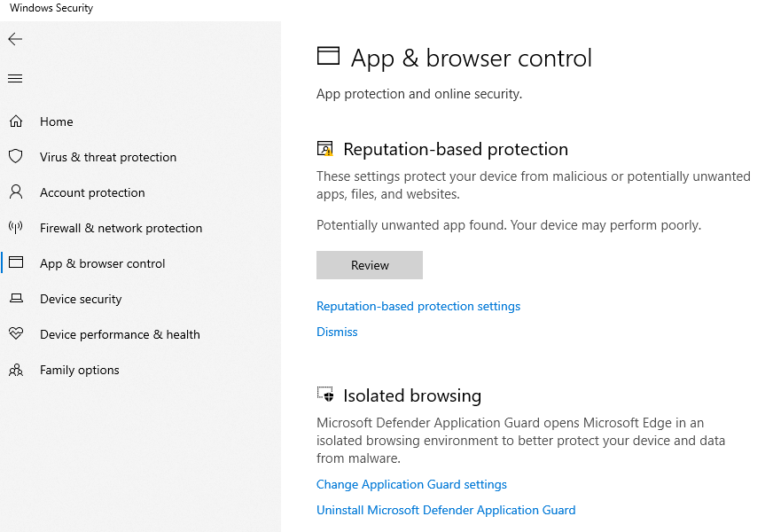The image size is (773, 532).
Task: Click the Family options people icon
Action: (x=16, y=370)
